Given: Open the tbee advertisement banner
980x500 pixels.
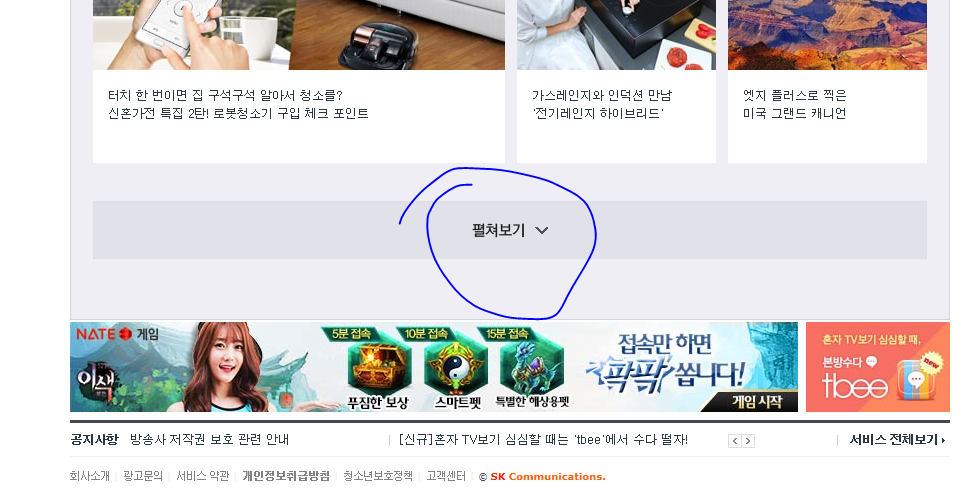Looking at the screenshot, I should pyautogui.click(x=878, y=367).
